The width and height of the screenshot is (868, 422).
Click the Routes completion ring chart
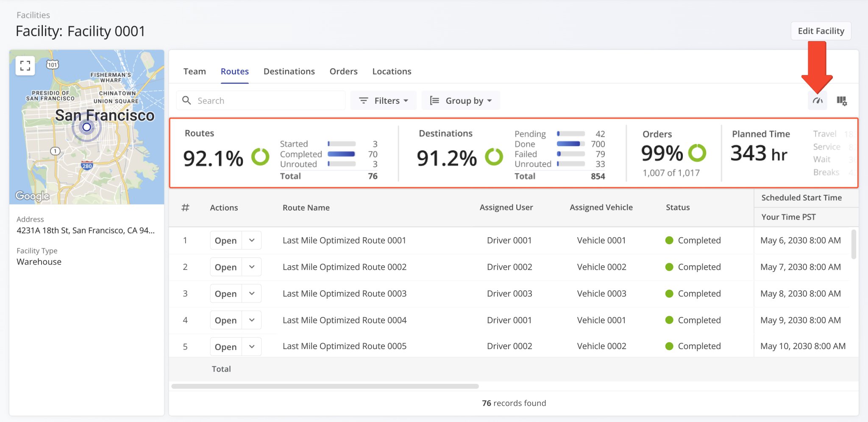coord(260,157)
